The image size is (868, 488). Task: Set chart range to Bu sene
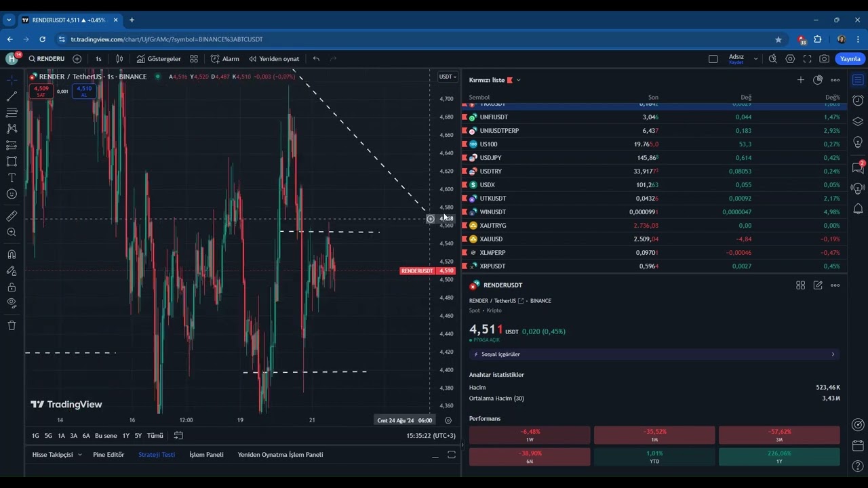(106, 436)
